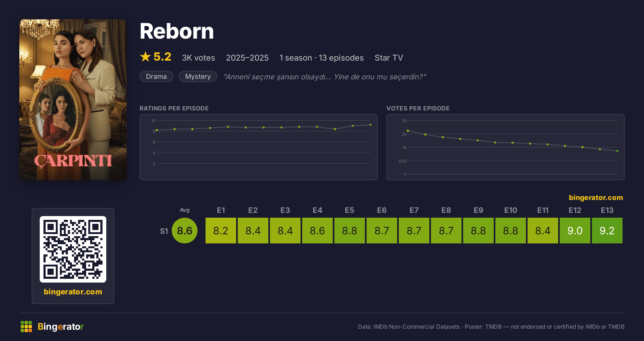The height and width of the screenshot is (341, 644).
Task: Select the Mystery genre tag
Action: (198, 76)
